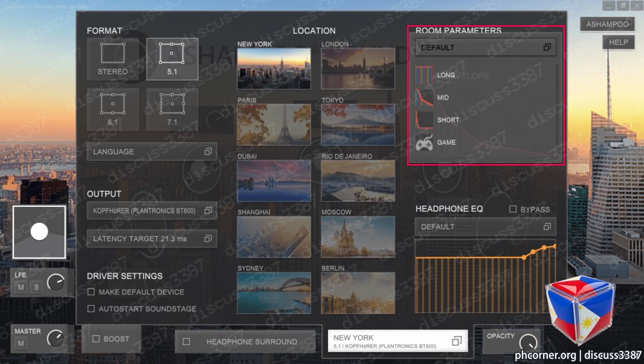
Task: Adjust the Master volume knob
Action: coord(55,338)
